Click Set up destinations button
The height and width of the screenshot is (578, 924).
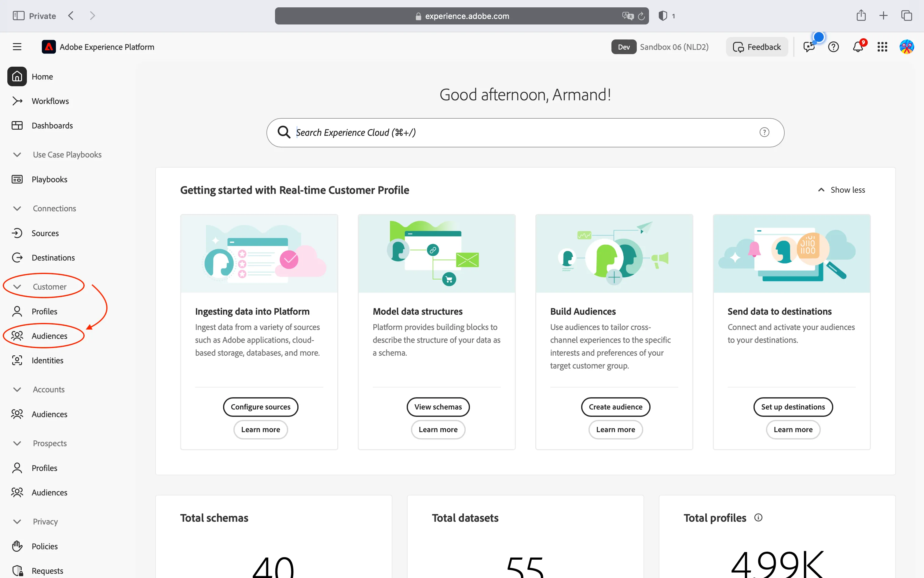pyautogui.click(x=793, y=407)
